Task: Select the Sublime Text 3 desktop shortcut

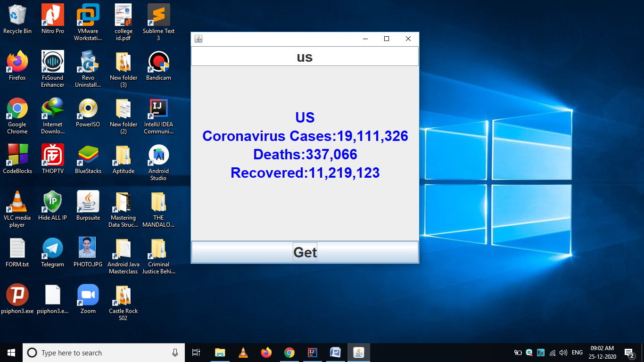Action: (x=159, y=23)
